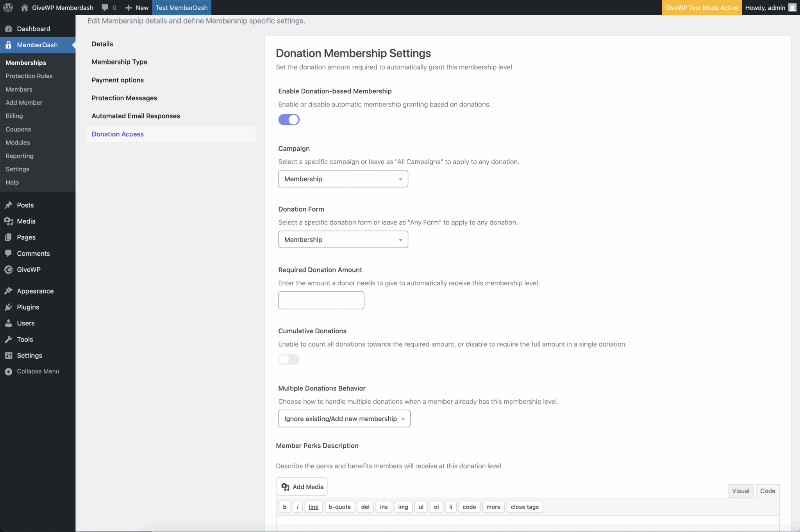Click the MemberDash lock icon
The width and height of the screenshot is (800, 532).
(x=9, y=45)
